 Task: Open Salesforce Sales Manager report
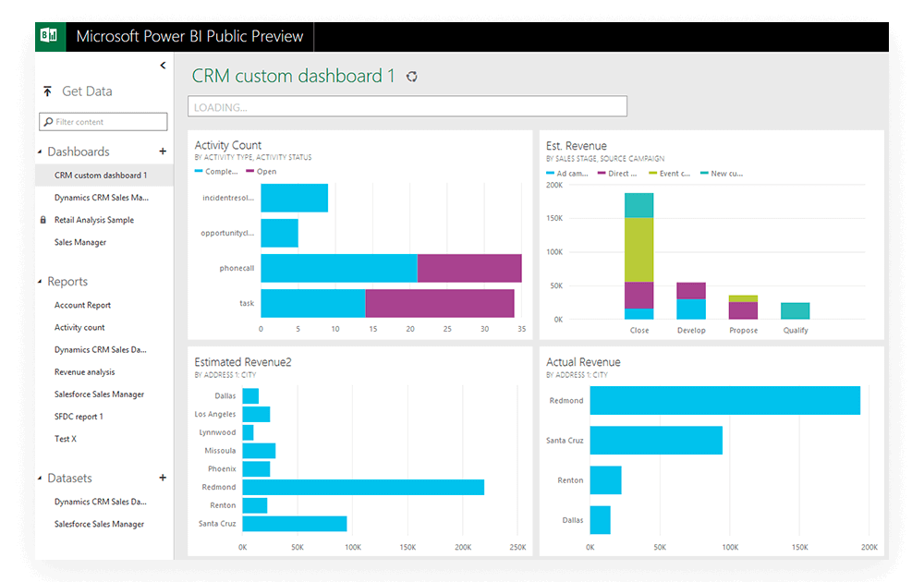click(x=99, y=394)
